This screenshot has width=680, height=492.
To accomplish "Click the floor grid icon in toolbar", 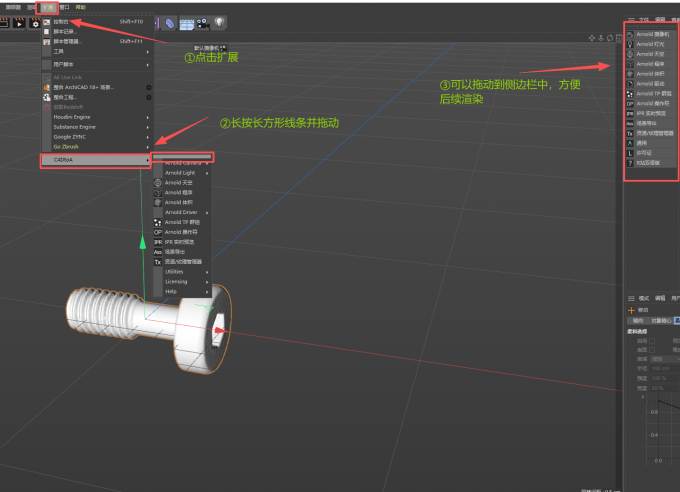I will tap(186, 22).
